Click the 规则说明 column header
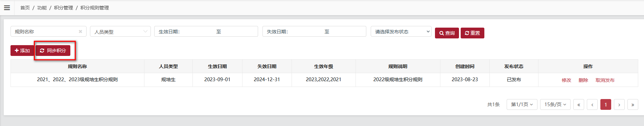This screenshot has height=126, width=644. click(x=398, y=66)
